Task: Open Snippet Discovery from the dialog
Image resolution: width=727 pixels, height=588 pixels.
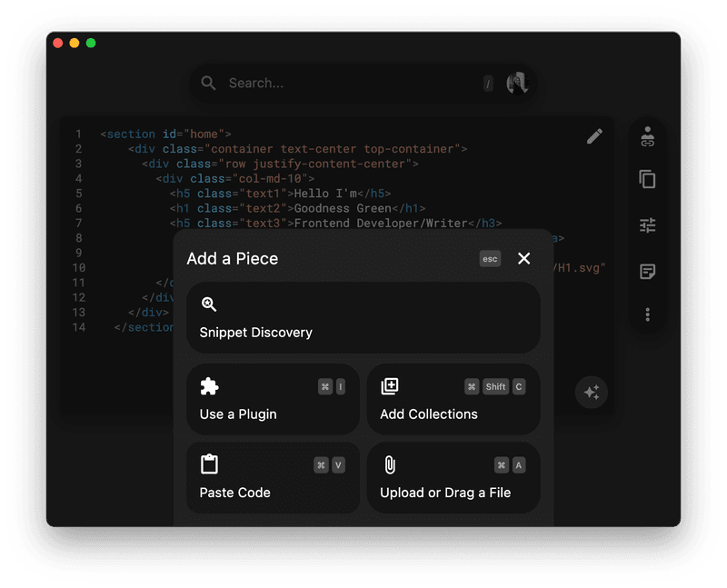Action: 362,317
